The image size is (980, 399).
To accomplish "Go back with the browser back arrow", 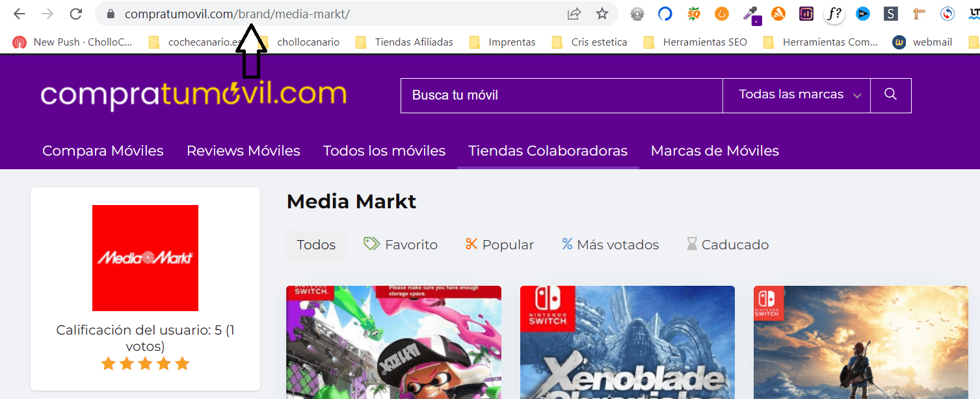I will [x=19, y=14].
